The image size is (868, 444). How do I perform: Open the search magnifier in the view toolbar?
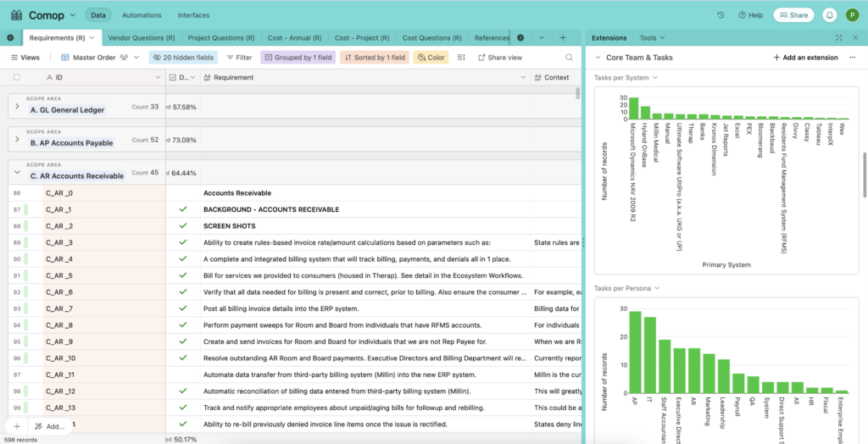(569, 57)
